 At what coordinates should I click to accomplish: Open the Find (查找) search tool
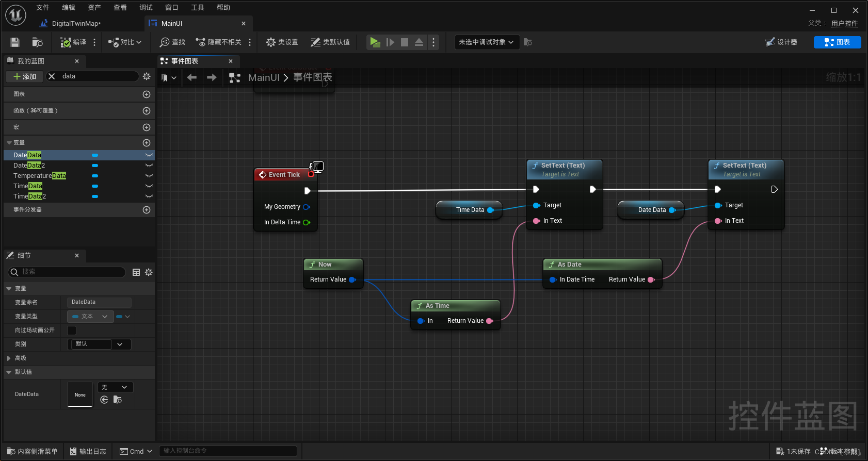point(172,42)
